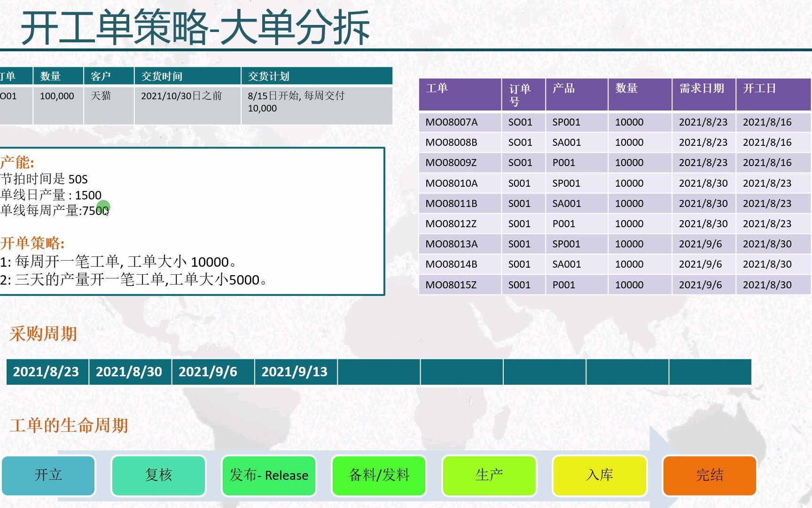Click the delivery plan 8/15日开始 cell

click(317, 105)
